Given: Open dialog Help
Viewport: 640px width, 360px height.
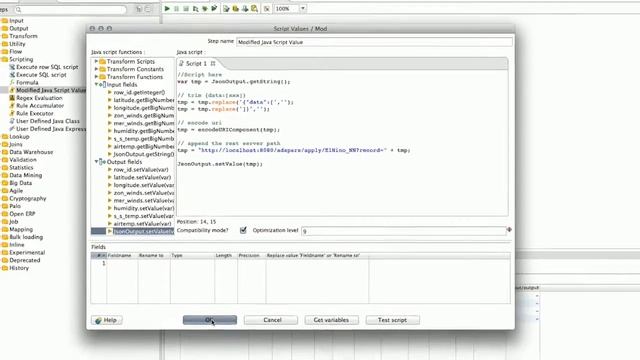Looking at the screenshot, I should pos(107,320).
